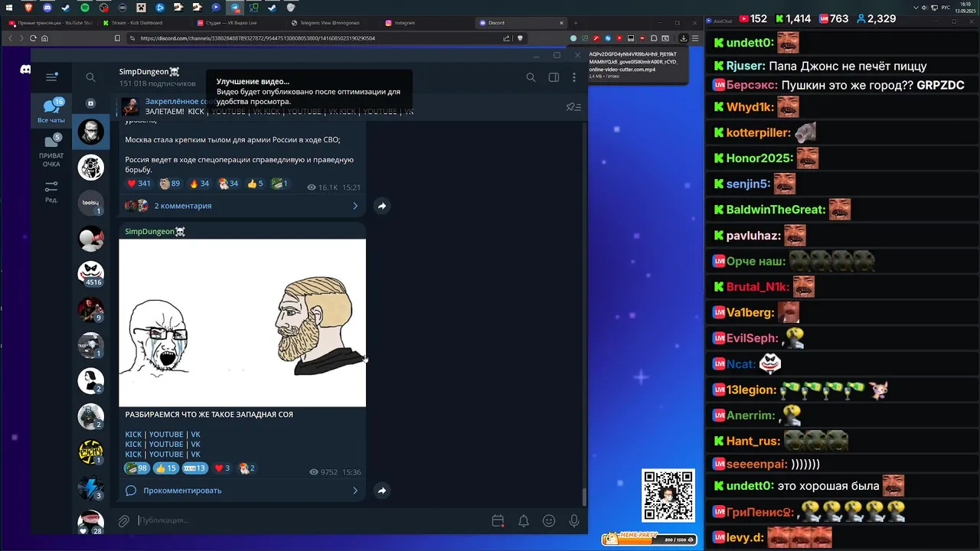Viewport: 980px width, 551px height.
Task: Focus the Публикация message field
Action: coord(310,520)
